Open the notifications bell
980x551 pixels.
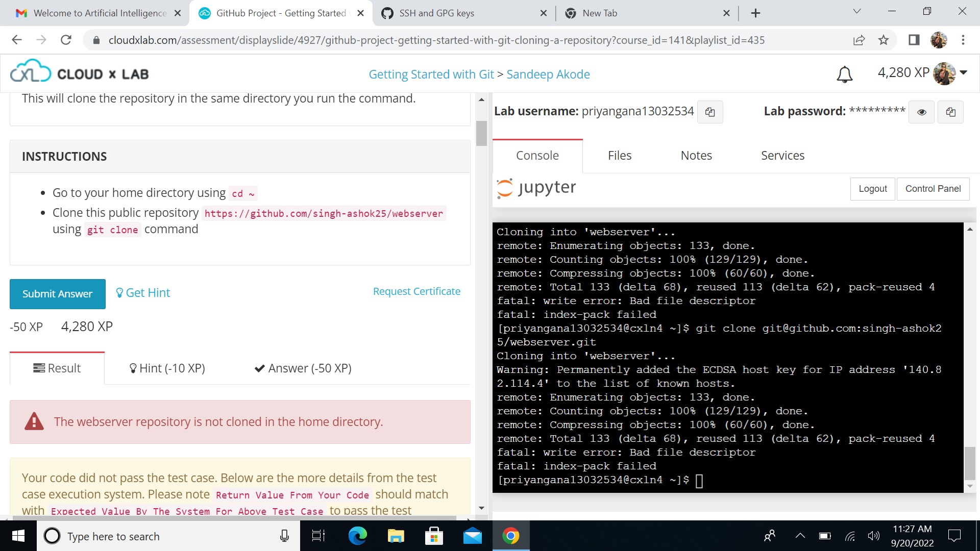844,74
